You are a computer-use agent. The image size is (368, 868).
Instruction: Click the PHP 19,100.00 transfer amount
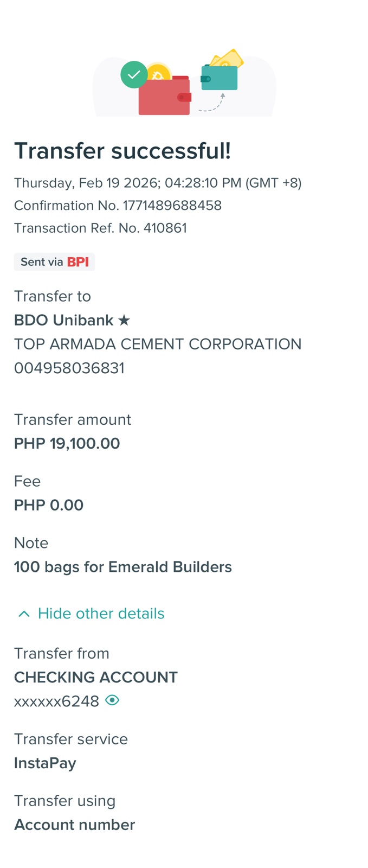[67, 443]
